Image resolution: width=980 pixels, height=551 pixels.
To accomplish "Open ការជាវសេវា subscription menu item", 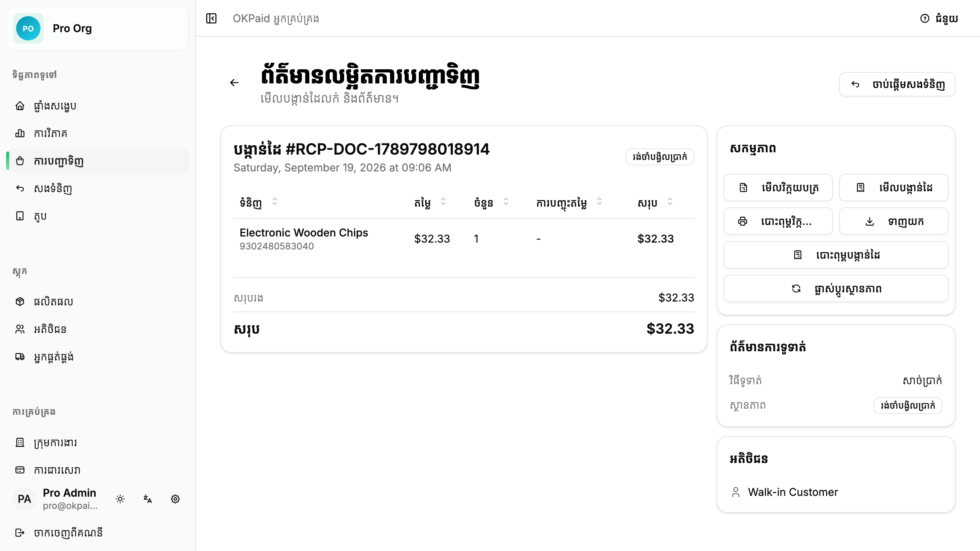I will (98, 470).
